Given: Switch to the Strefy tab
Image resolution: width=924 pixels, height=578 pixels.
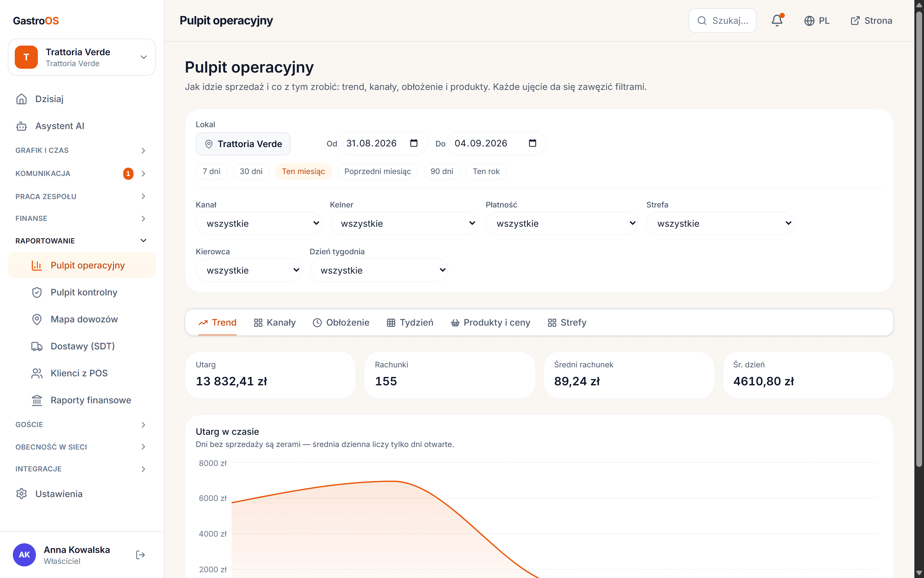Looking at the screenshot, I should coord(567,323).
